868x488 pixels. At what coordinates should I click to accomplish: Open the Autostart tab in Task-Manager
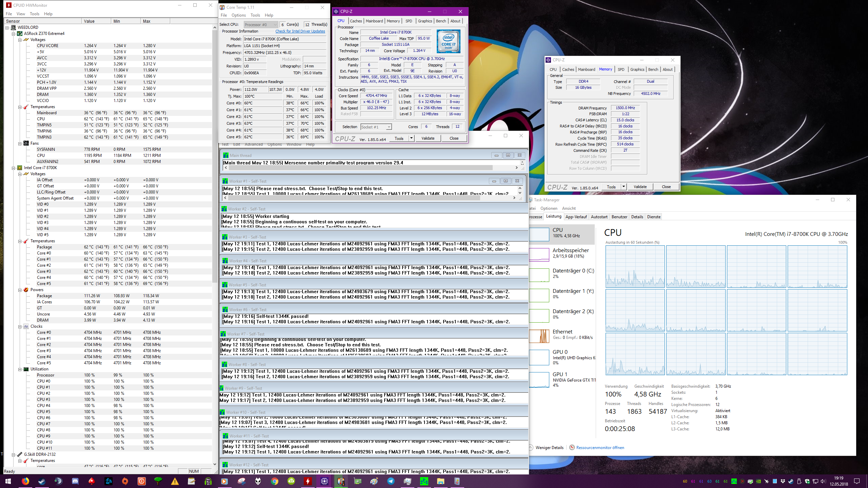pyautogui.click(x=599, y=217)
